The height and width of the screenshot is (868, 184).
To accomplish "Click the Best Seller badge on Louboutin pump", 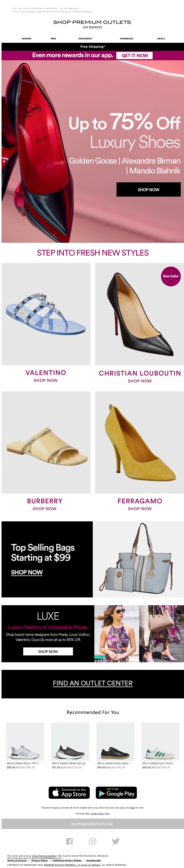I will (x=171, y=276).
